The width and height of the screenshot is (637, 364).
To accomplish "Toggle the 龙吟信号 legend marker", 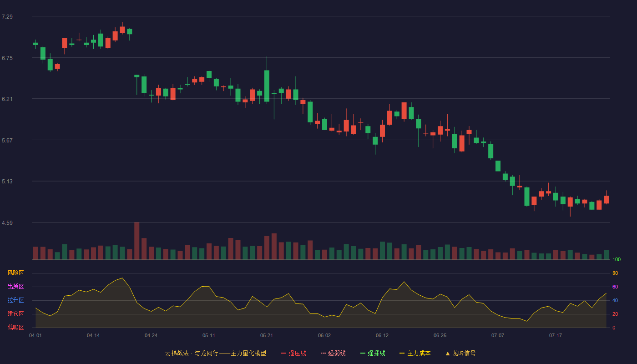I will [460, 353].
